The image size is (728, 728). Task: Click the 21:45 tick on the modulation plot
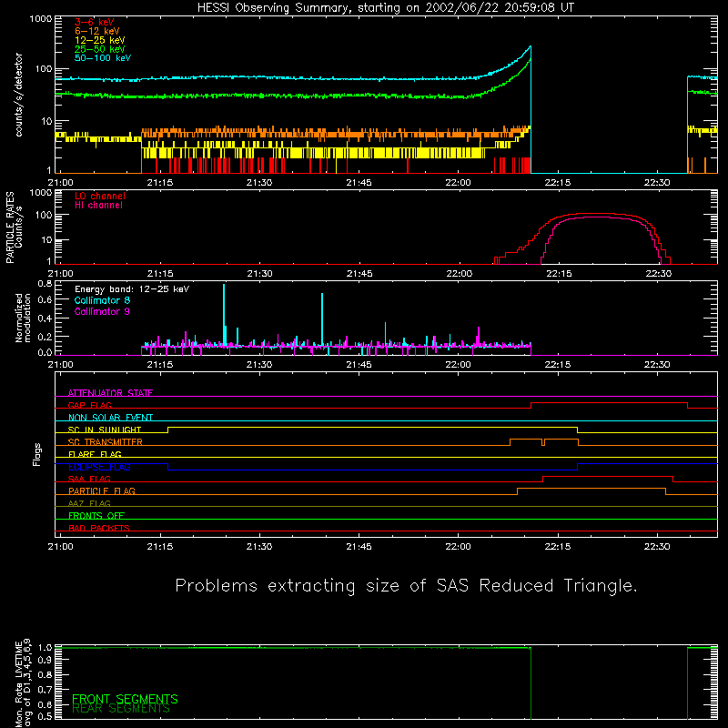[359, 365]
